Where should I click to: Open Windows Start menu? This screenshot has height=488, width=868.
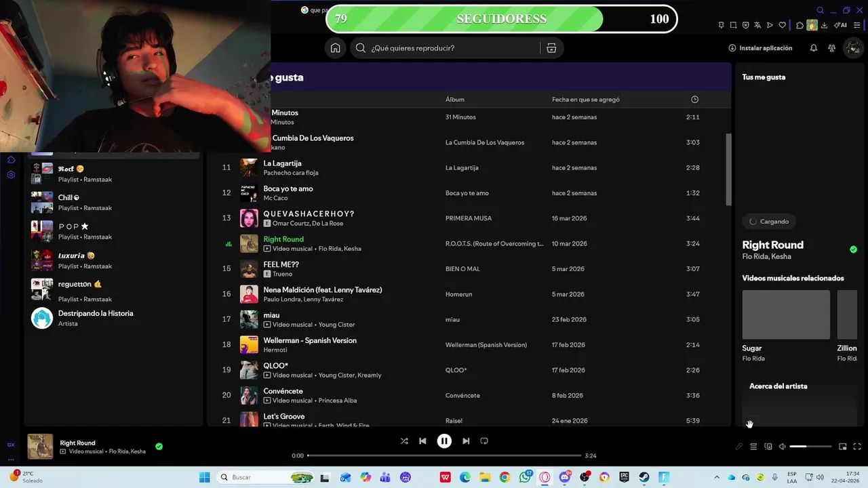[204, 477]
